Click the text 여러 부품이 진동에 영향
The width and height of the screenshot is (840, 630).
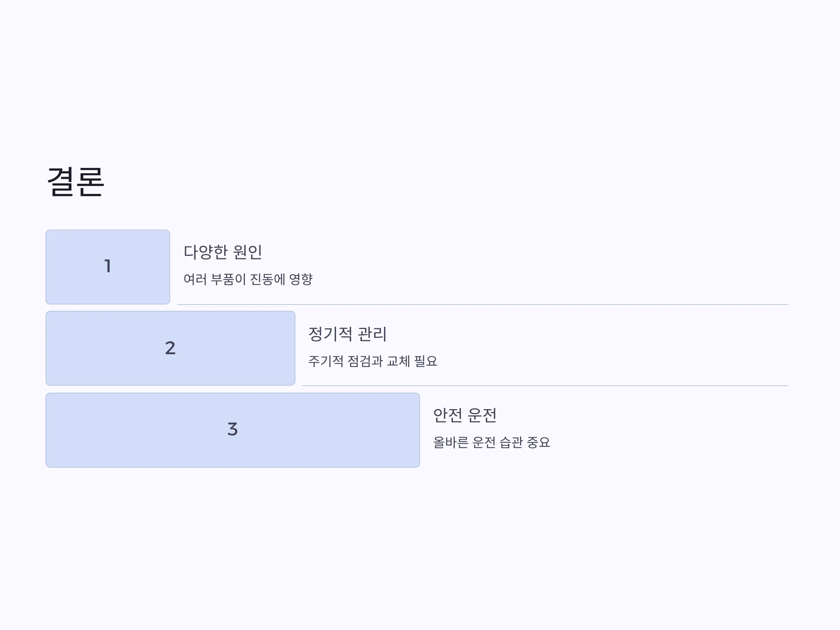(x=248, y=279)
